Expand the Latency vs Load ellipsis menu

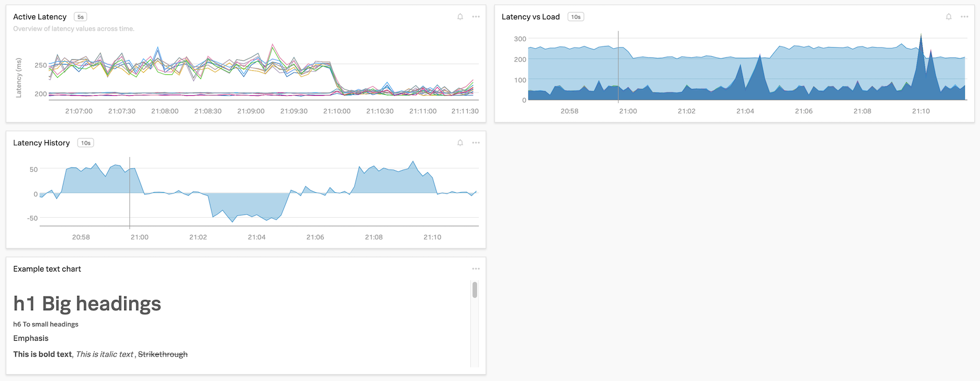pyautogui.click(x=964, y=17)
